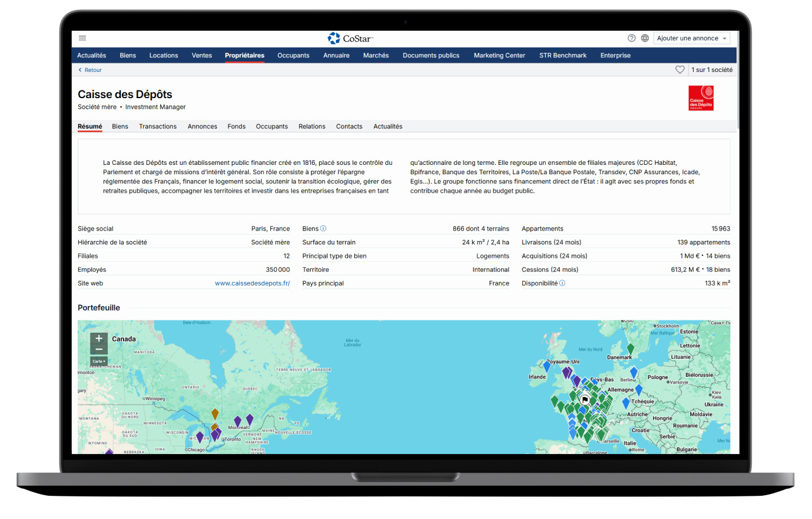
Task: Switch to the Fonds tab
Action: point(237,127)
